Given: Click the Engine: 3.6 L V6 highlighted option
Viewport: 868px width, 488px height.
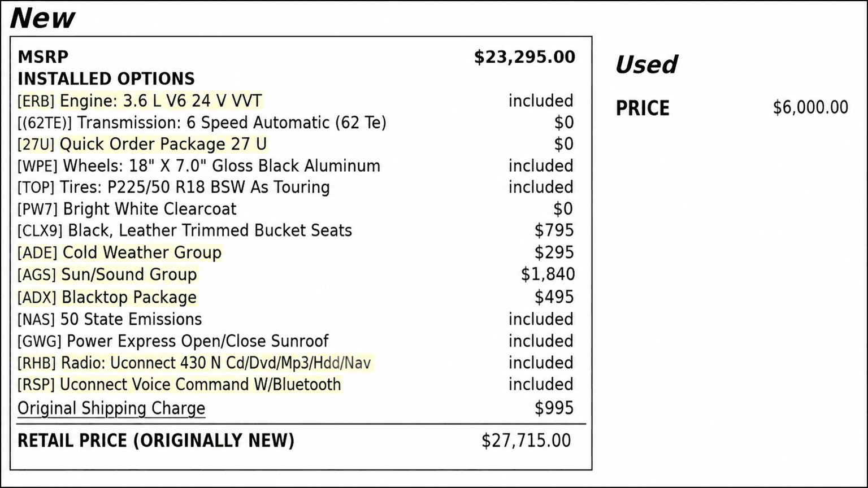Looking at the screenshot, I should (160, 101).
